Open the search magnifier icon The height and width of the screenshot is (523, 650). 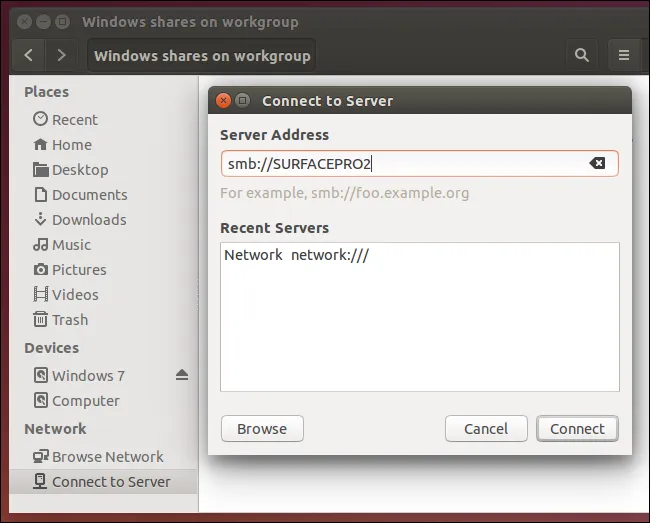click(581, 55)
